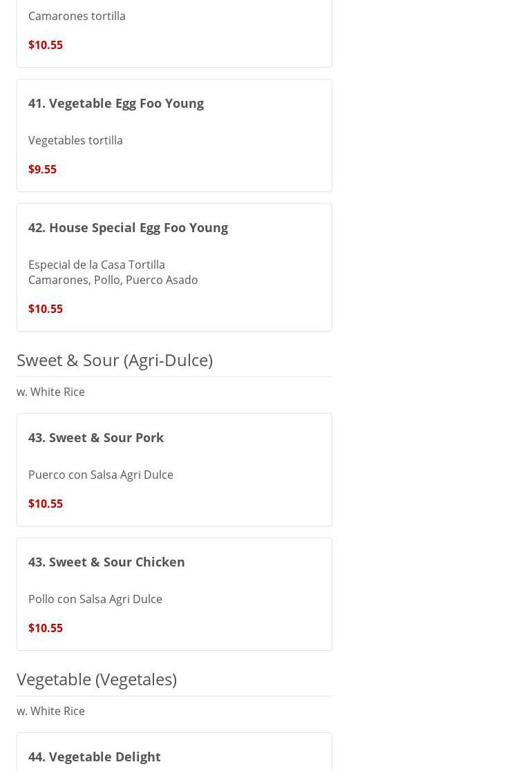Click the Sweet & Sour (Agri-Dulce) section heading
This screenshot has height=771, width=532.
[x=115, y=360]
